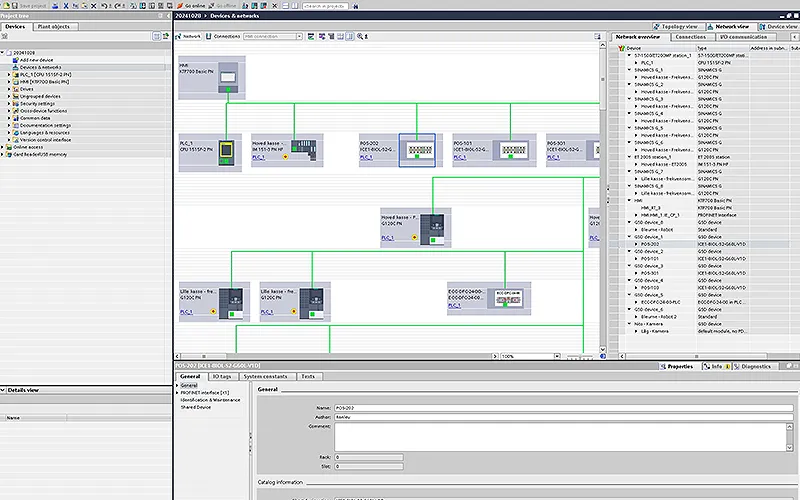Image resolution: width=800 pixels, height=500 pixels.
Task: Click the Comment text area
Action: point(560,437)
